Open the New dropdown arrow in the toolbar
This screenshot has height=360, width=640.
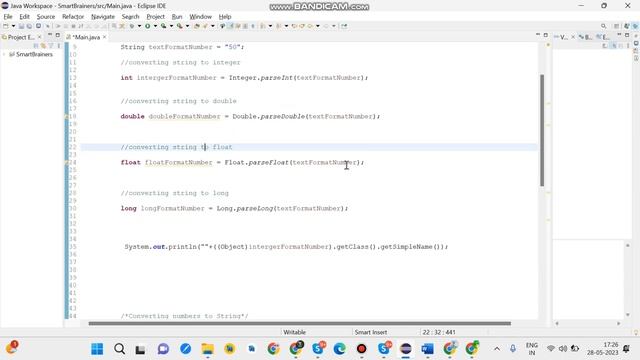[x=13, y=26]
